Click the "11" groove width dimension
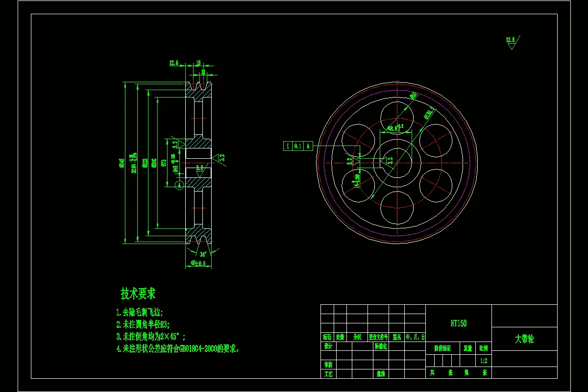 tap(203, 72)
